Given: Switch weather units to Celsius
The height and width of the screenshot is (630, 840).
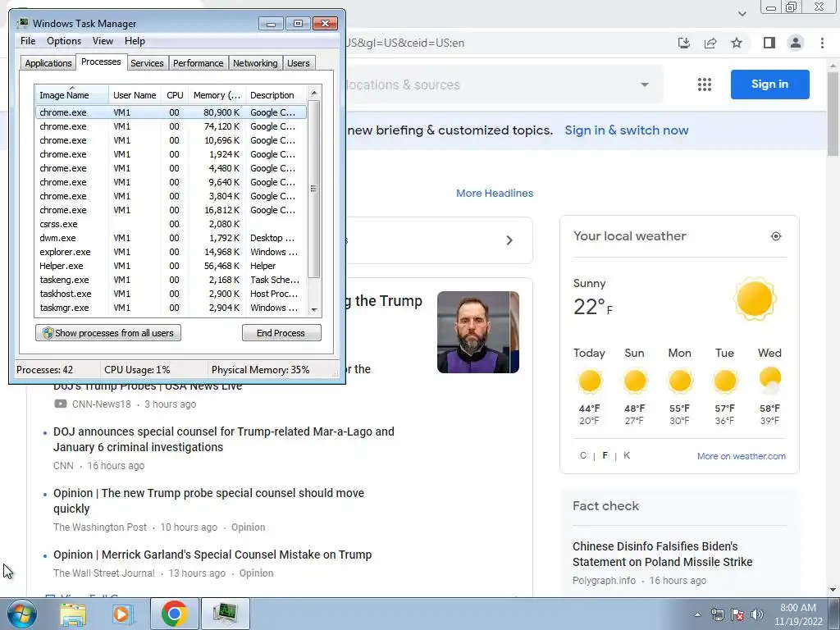Looking at the screenshot, I should (583, 455).
